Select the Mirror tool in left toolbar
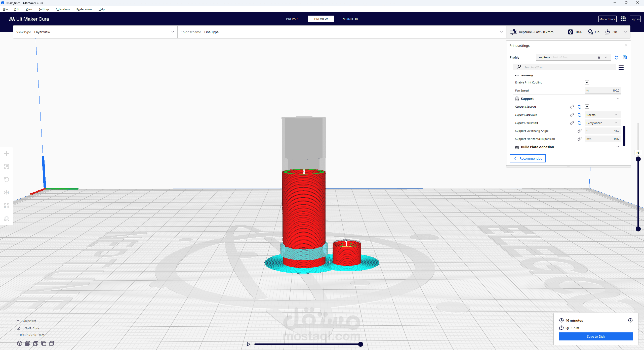The image size is (644, 350). [x=7, y=193]
